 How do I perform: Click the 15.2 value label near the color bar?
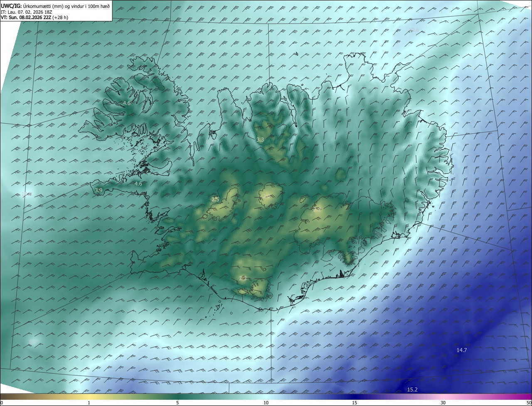412,389
